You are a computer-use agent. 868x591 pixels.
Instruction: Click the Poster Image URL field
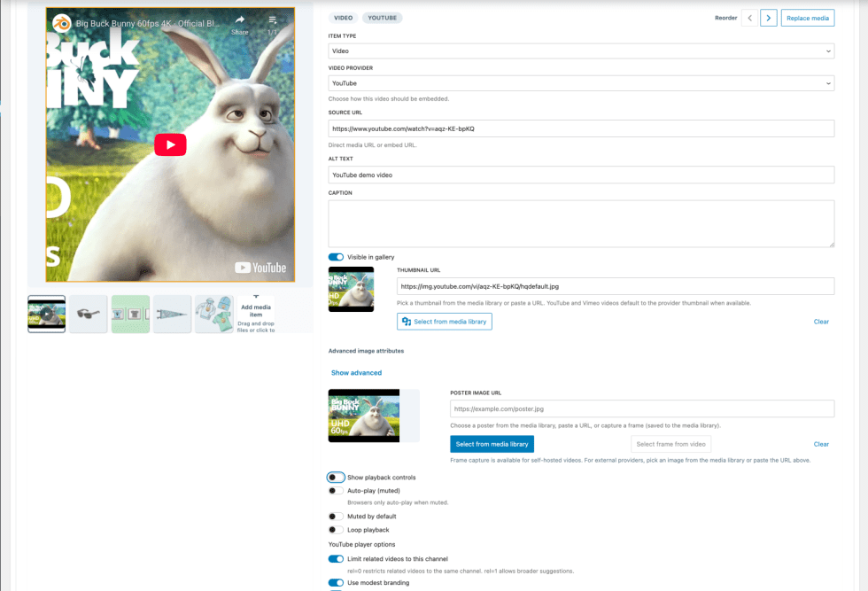click(642, 408)
